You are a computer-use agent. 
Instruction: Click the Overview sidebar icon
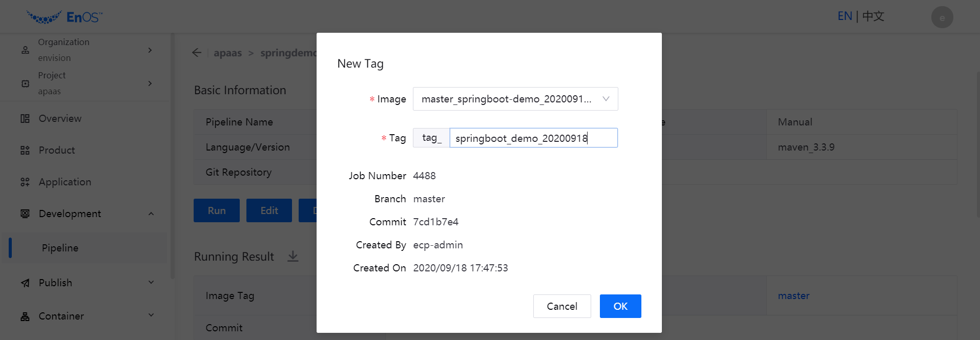25,119
